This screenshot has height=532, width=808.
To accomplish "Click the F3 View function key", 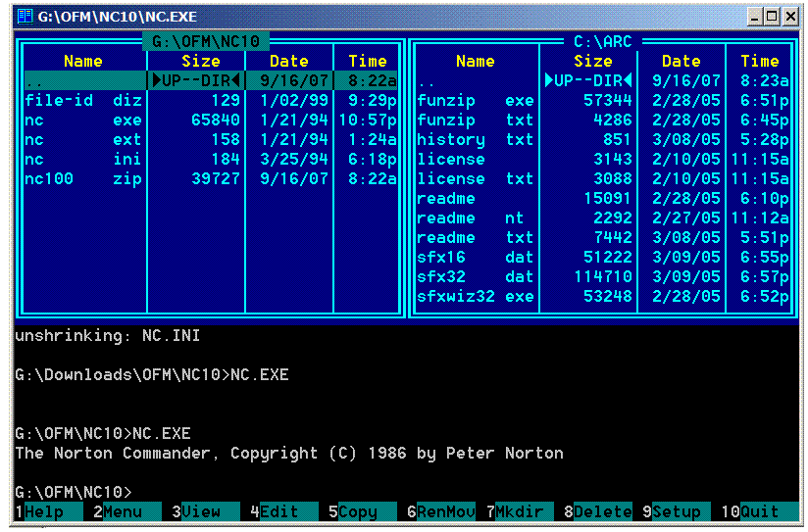I will point(205,511).
